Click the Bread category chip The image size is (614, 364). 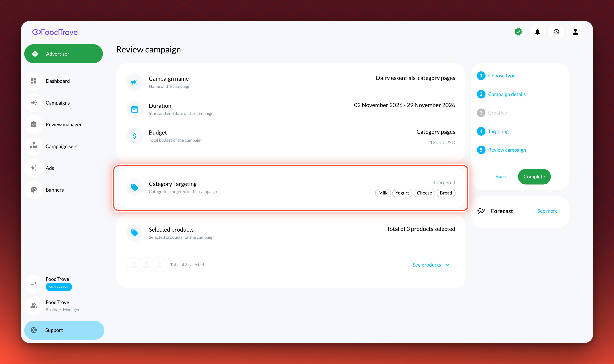(x=446, y=193)
